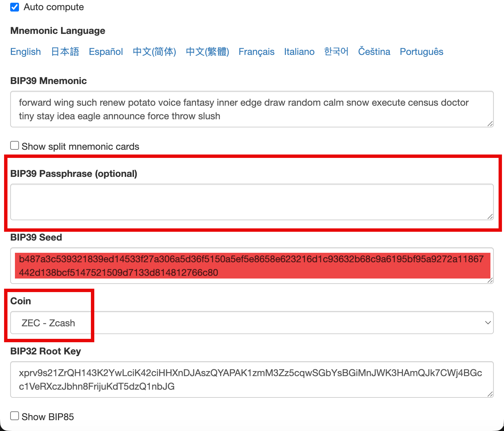Tick the Show BIP85 checkbox
The image size is (504, 431).
coord(15,416)
